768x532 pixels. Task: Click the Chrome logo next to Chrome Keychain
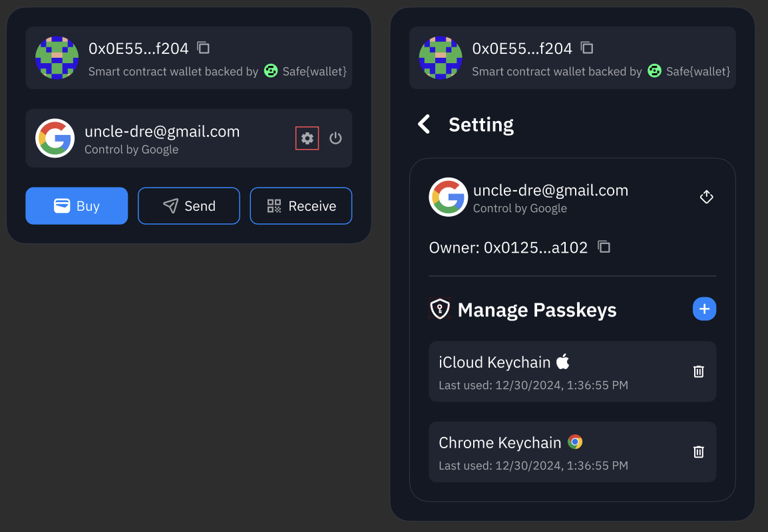tap(574, 442)
